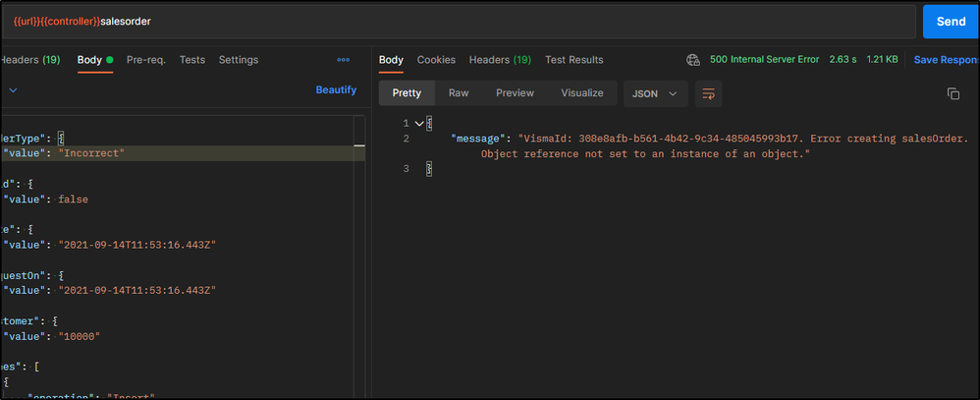Open the Test Results tab
Image resolution: width=980 pixels, height=400 pixels.
(x=574, y=60)
